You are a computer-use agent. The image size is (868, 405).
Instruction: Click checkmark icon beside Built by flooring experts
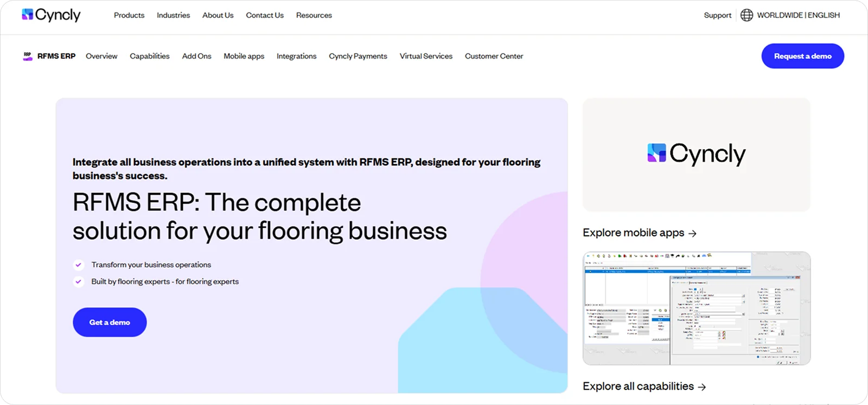[x=79, y=281]
